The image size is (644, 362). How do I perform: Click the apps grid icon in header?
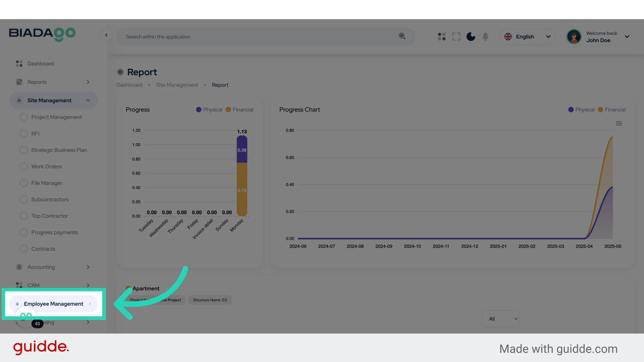pyautogui.click(x=442, y=37)
